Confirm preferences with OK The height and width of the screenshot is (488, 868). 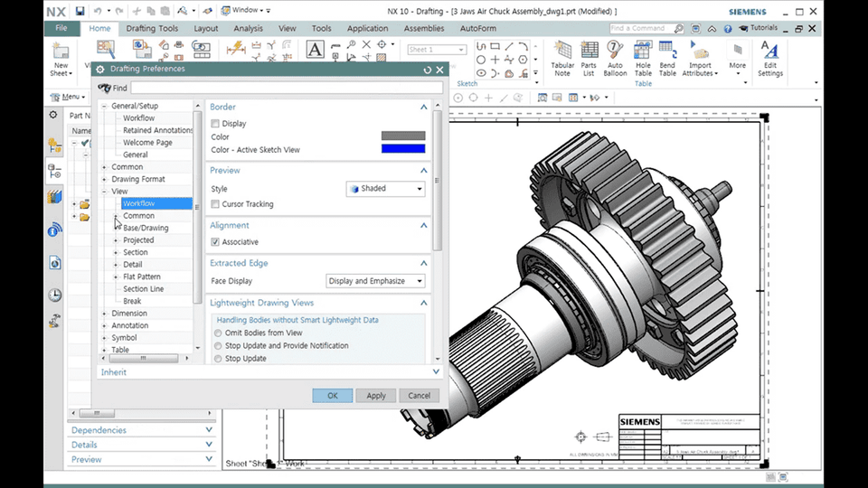coord(332,396)
